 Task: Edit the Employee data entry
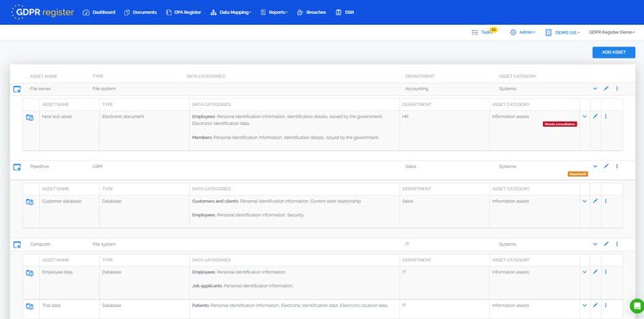pyautogui.click(x=595, y=272)
